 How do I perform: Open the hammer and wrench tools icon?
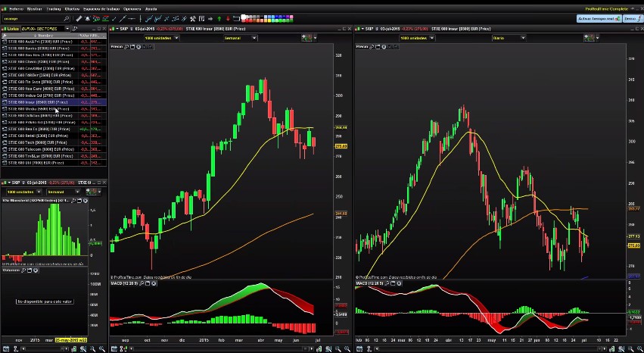(x=192, y=18)
